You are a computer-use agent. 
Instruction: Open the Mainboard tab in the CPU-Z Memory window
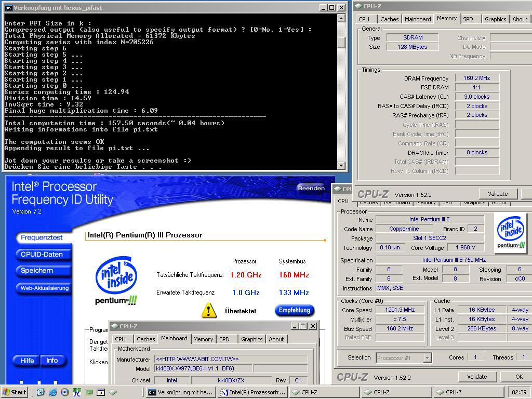[x=418, y=19]
